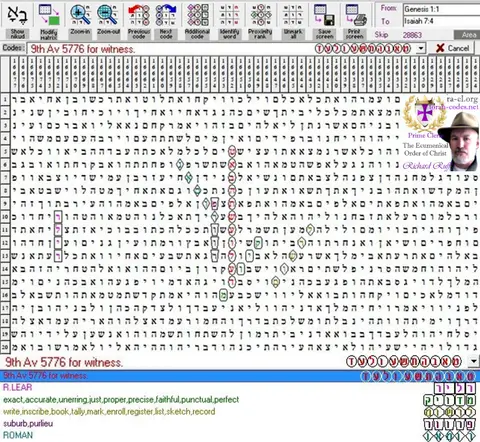Open the Additional code tool

[197, 21]
